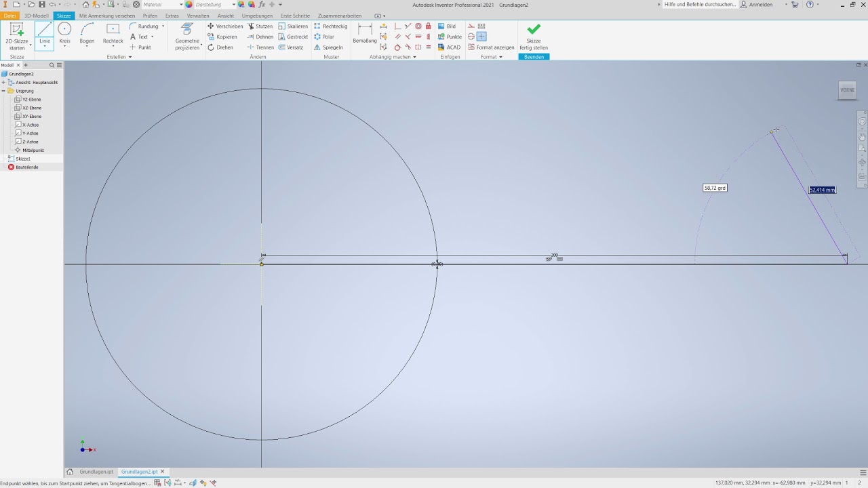Start a new 2D-Skizze
This screenshot has height=488, width=868.
(x=17, y=37)
